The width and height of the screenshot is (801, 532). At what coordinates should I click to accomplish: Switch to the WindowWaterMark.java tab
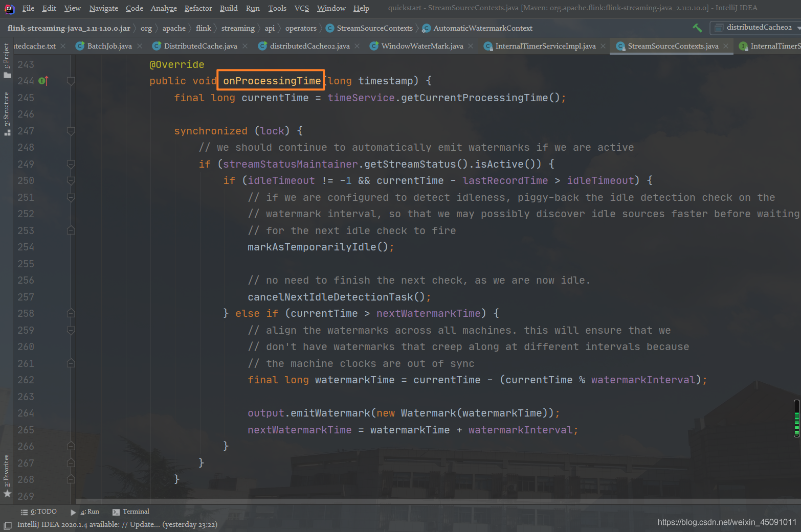pyautogui.click(x=422, y=46)
